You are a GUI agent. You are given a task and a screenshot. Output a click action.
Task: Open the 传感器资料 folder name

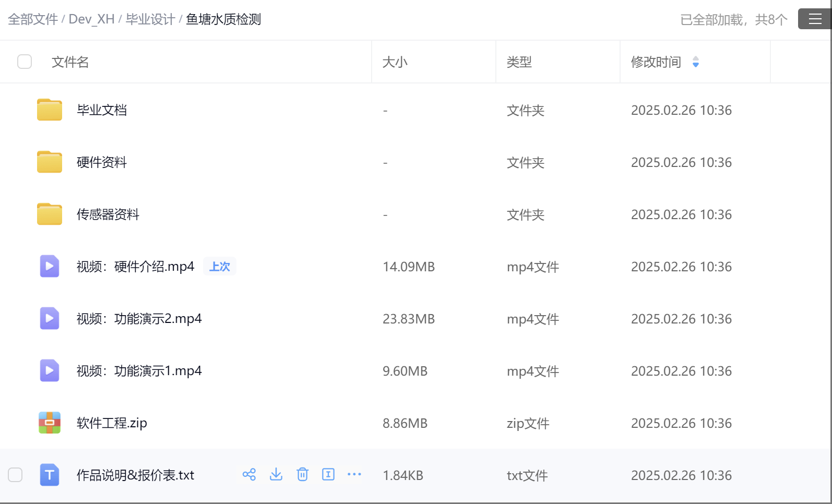click(108, 214)
